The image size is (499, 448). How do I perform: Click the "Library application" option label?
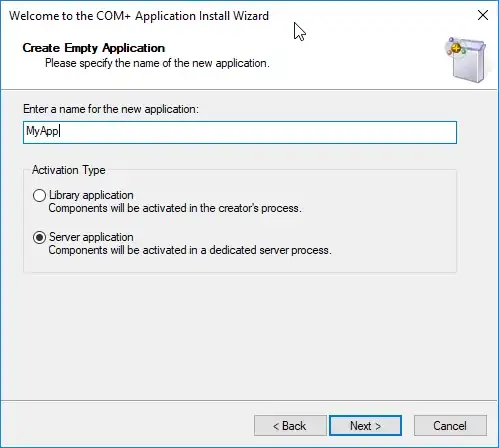coord(91,195)
